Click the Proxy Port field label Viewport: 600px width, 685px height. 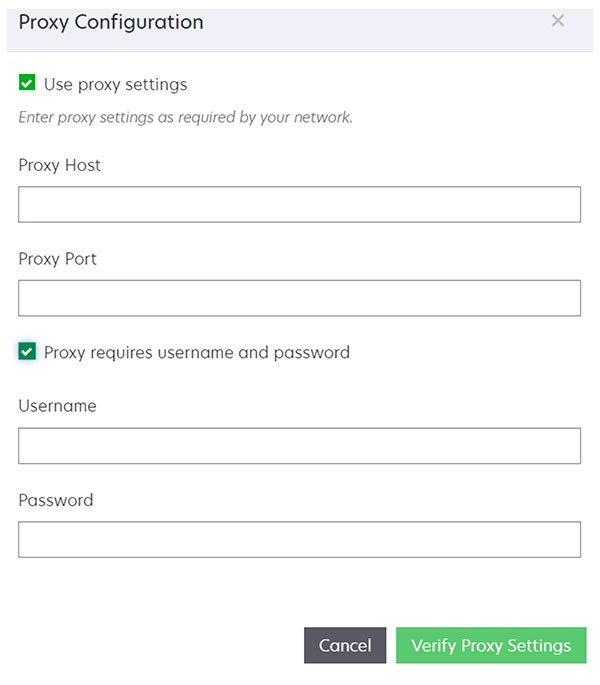point(57,259)
